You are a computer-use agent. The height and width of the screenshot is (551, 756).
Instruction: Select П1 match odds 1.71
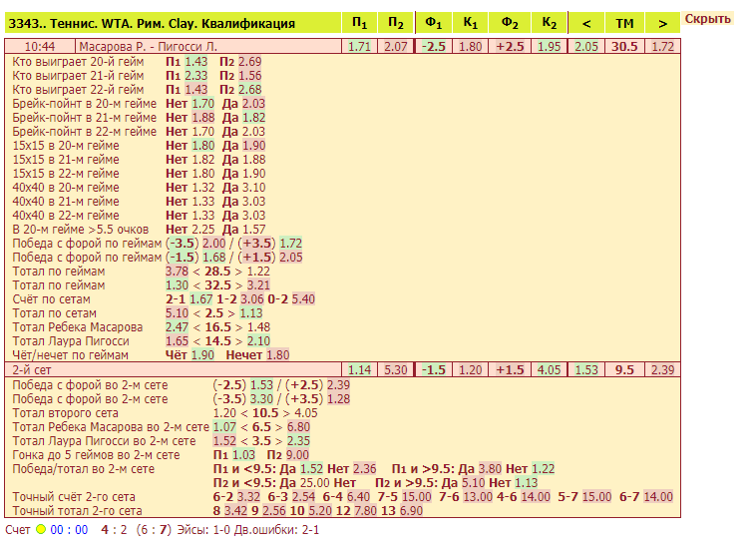click(359, 47)
